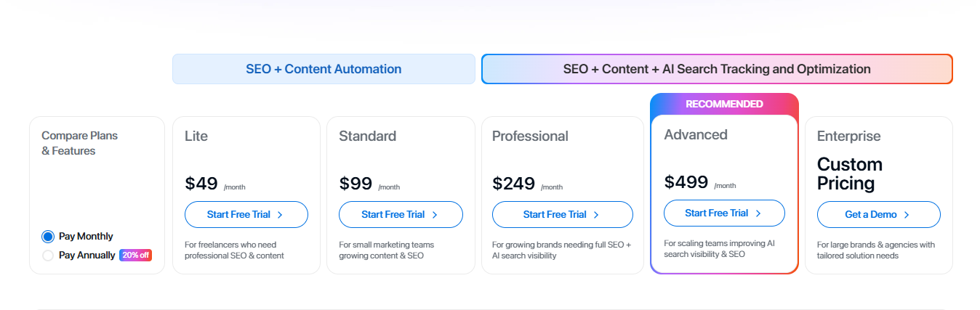Select the Pay Annually radio button

(49, 256)
